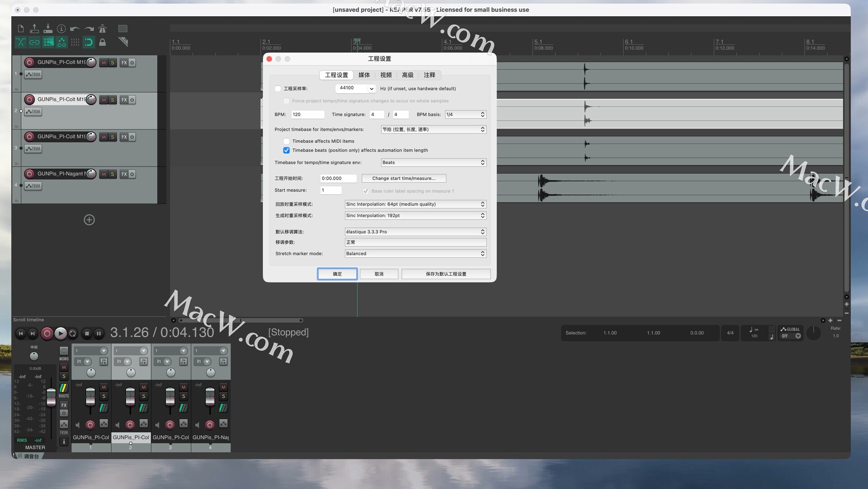Open the 生成时重采样模式 render resample dropdown
868x489 pixels.
coord(415,216)
